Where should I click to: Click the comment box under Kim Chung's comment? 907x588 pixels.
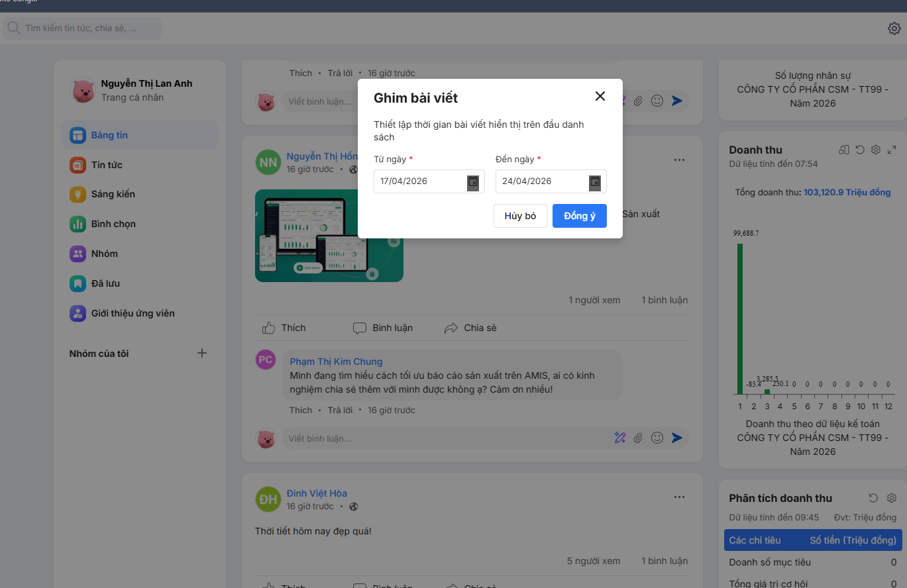(x=447, y=438)
